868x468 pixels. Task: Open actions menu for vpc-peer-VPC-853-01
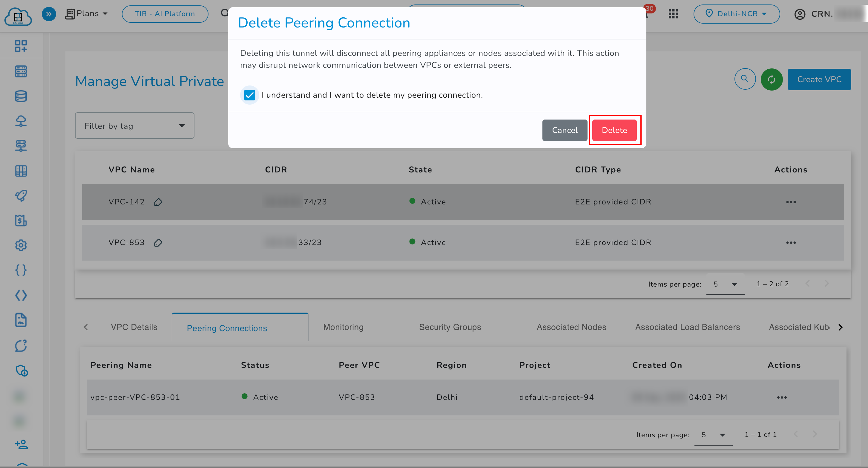click(x=782, y=397)
